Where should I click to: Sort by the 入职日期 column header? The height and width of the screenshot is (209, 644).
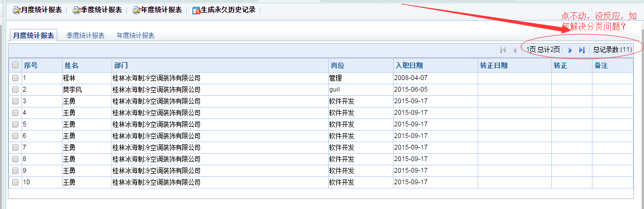[x=435, y=65]
